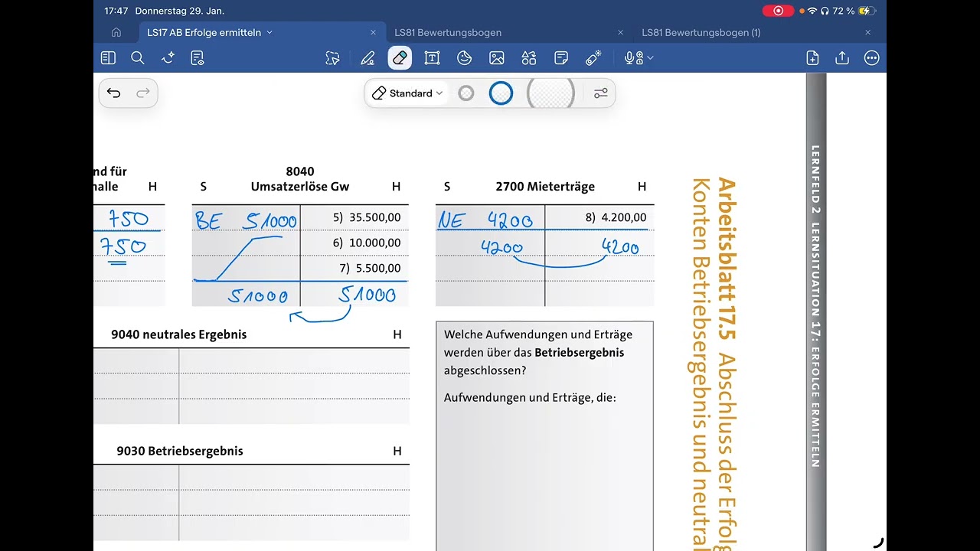Check the headphones status icon
The height and width of the screenshot is (551, 980).
[x=825, y=11]
